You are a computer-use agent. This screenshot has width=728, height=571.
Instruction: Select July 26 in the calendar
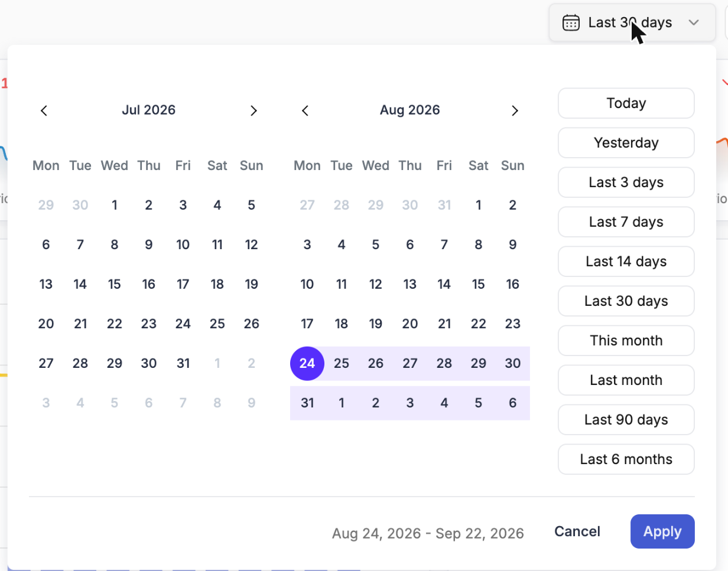coord(252,324)
